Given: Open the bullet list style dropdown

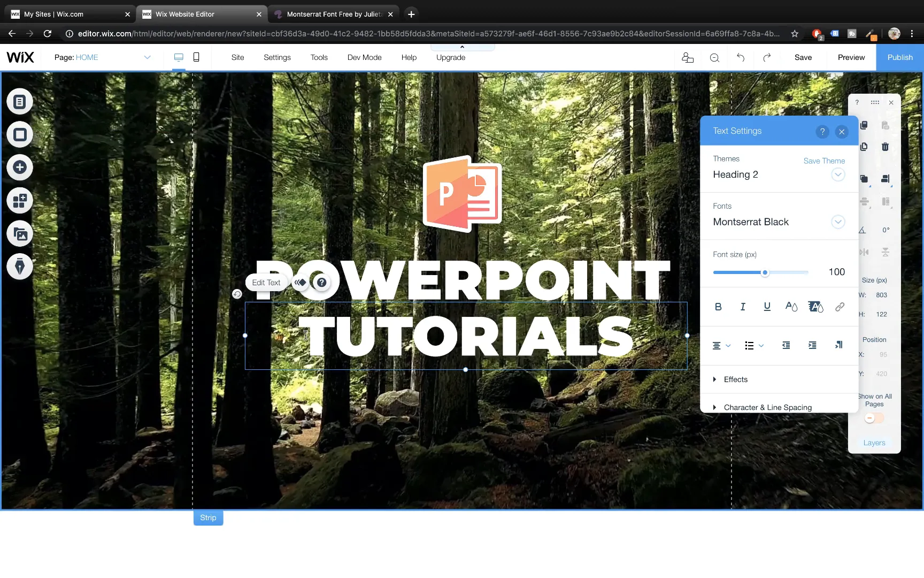Looking at the screenshot, I should click(x=754, y=346).
